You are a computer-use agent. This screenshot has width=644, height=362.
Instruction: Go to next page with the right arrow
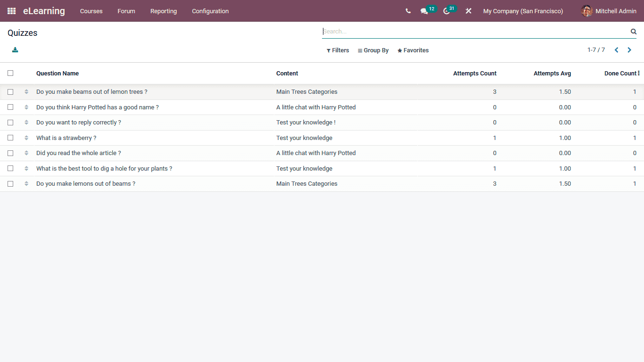(629, 49)
